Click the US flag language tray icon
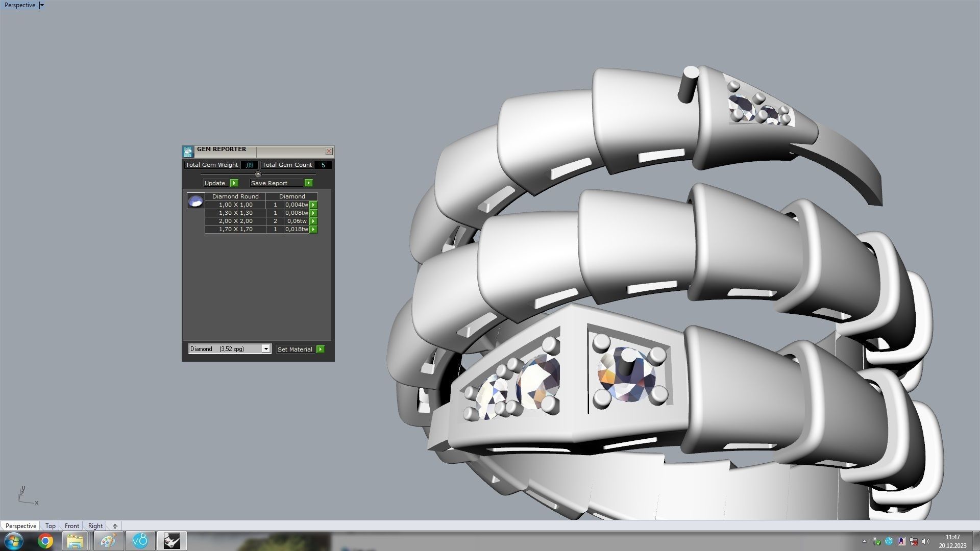This screenshot has width=980, height=551. click(901, 541)
